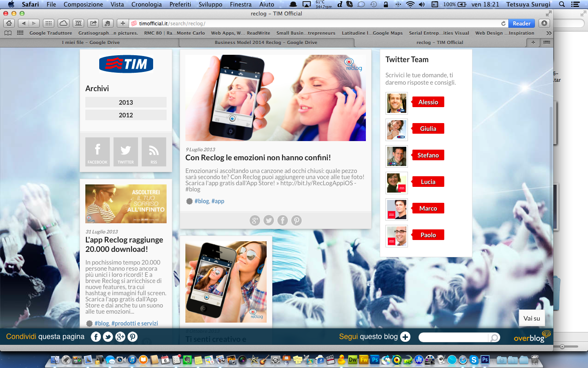The image size is (588, 368).
Task: Click Alessio's avatar photo
Action: pyautogui.click(x=396, y=103)
